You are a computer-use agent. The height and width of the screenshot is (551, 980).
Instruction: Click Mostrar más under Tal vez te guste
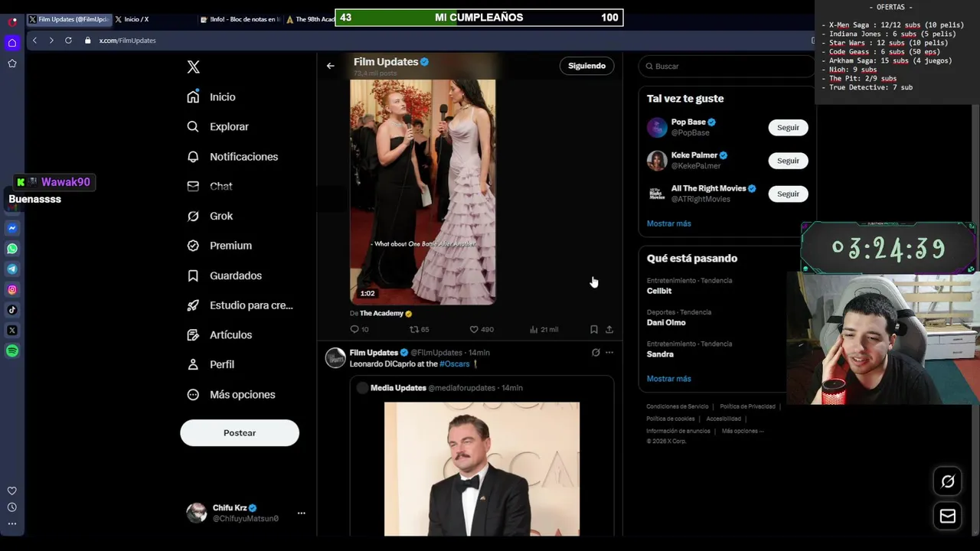(x=668, y=223)
